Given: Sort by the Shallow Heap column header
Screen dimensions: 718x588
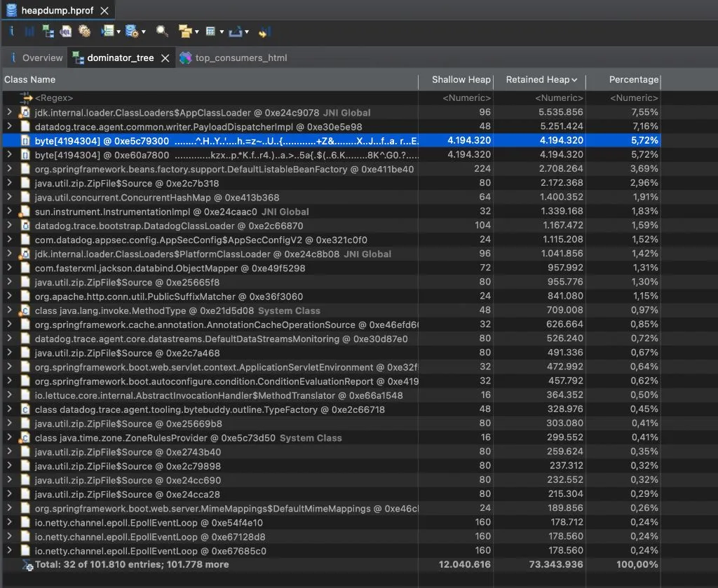Looking at the screenshot, I should coord(461,80).
